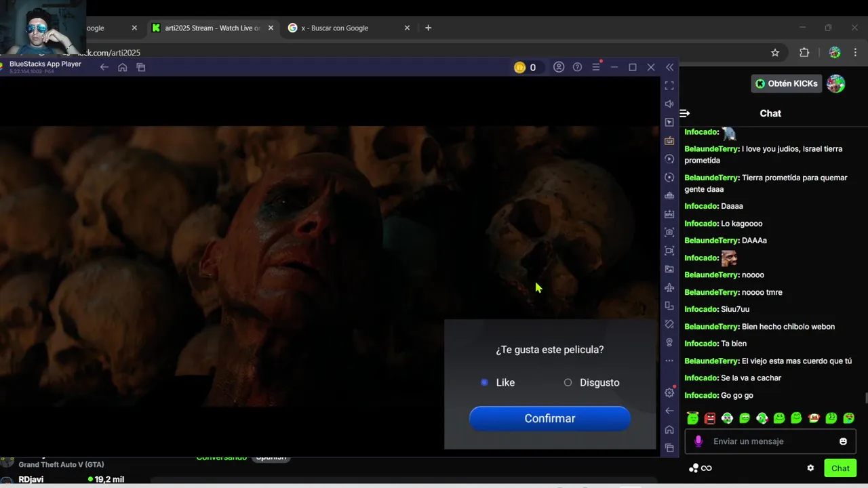The width and height of the screenshot is (868, 488).
Task: Go to Android home from sidebar
Action: (669, 430)
